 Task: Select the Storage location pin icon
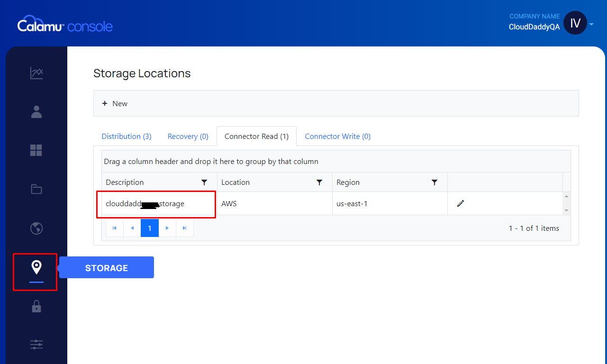[x=36, y=267]
